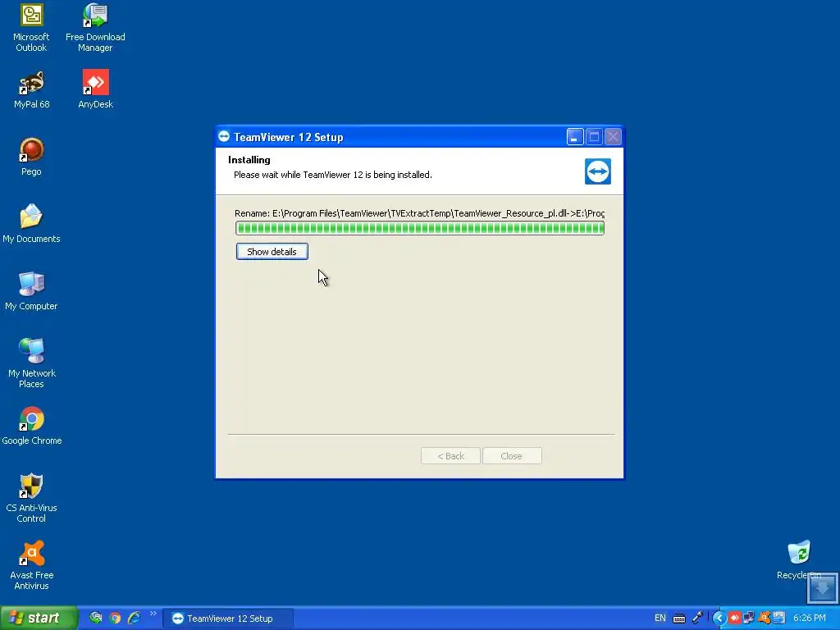Select the AnyDesk desktop shortcut
The width and height of the screenshot is (840, 630).
click(95, 90)
